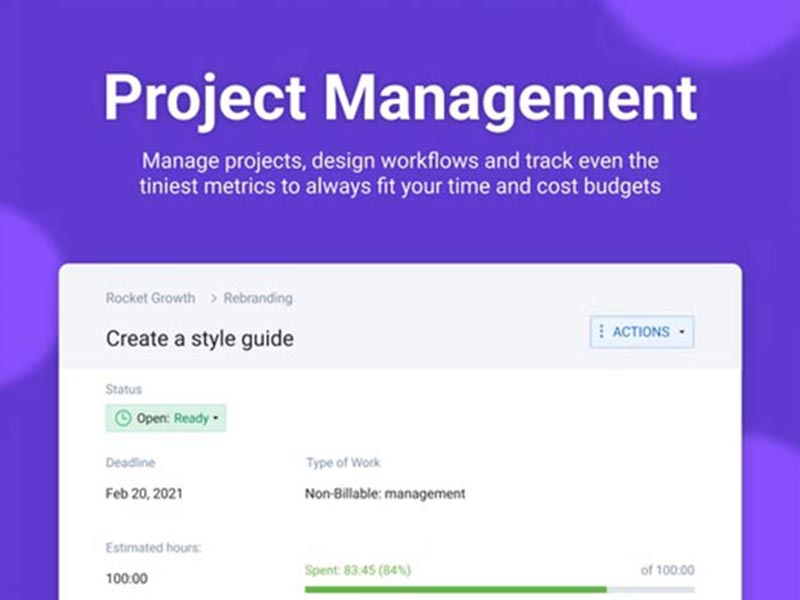Click the Create a style guide title

[x=200, y=339]
